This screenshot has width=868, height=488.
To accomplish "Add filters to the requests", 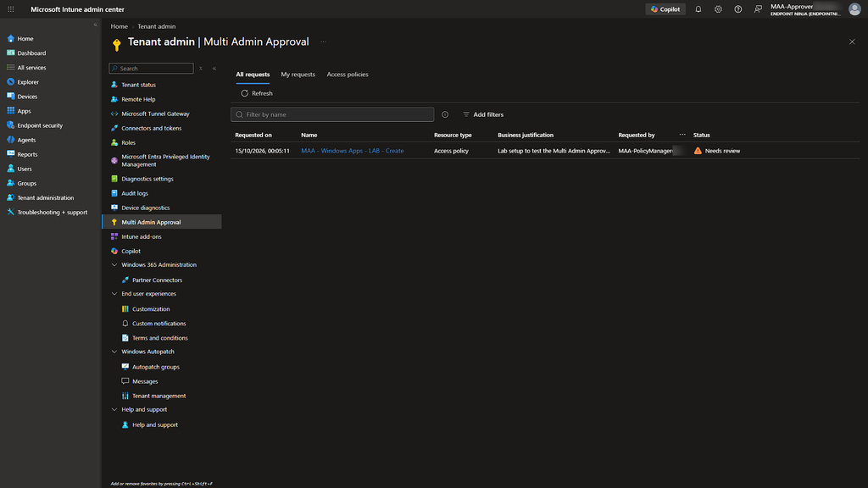I will pyautogui.click(x=483, y=114).
